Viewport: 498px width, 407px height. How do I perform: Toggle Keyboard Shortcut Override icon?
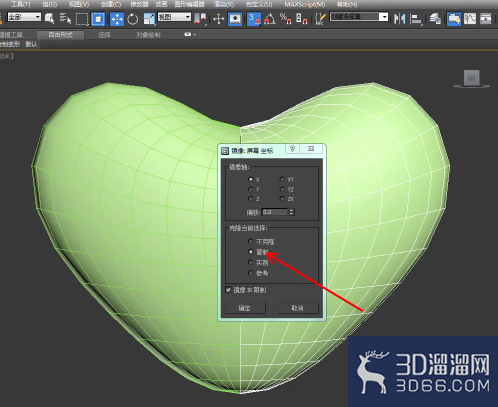235,19
